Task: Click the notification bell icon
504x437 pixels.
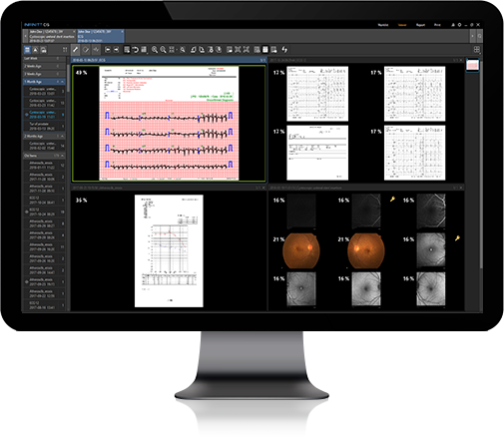Action: tap(453, 25)
